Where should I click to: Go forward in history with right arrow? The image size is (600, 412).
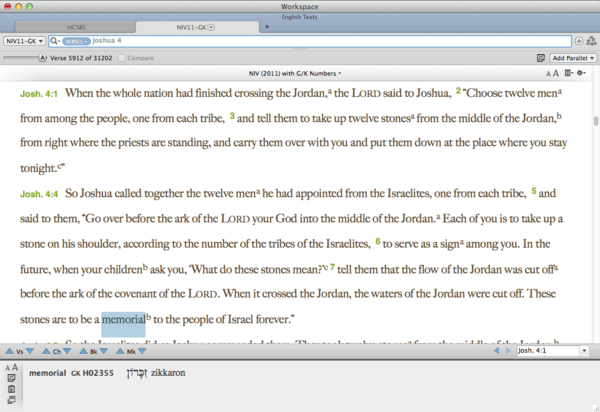[x=508, y=350]
